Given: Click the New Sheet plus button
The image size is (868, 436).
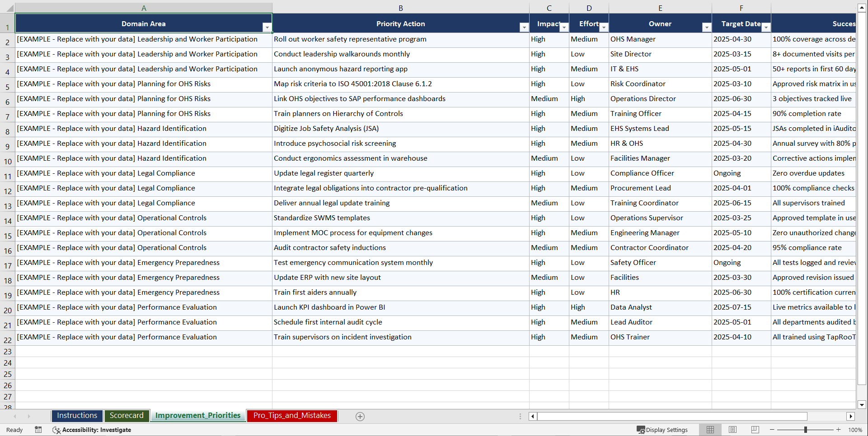Looking at the screenshot, I should coord(360,416).
